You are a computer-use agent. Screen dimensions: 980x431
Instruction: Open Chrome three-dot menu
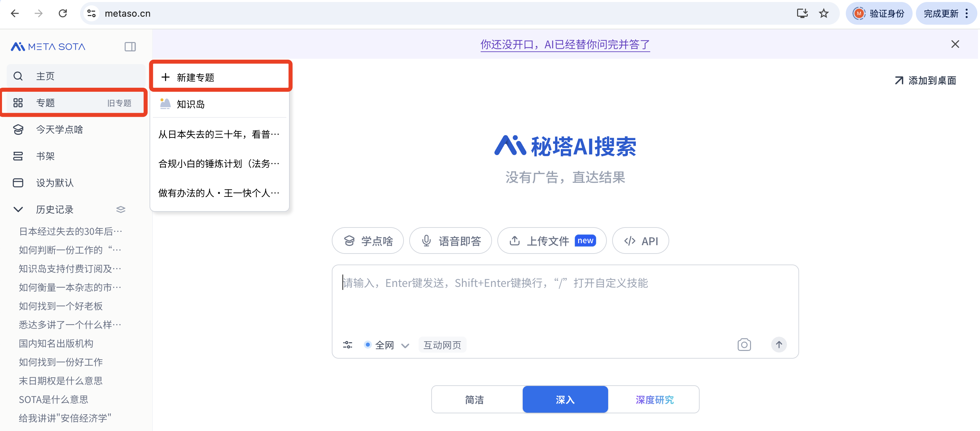tap(967, 14)
